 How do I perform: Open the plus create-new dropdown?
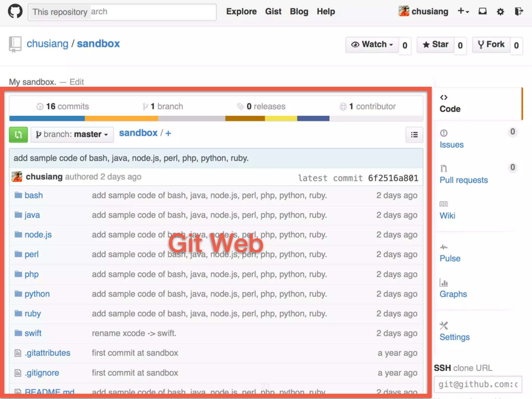pos(463,11)
